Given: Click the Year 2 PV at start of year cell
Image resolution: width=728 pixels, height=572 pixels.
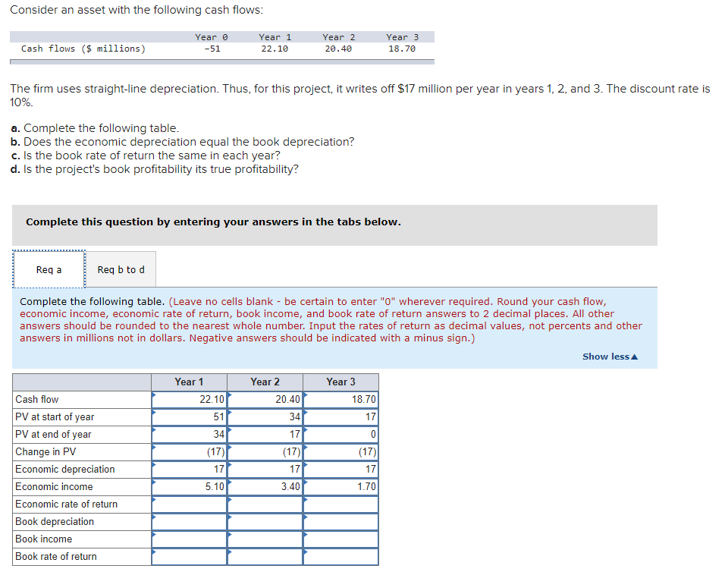Looking at the screenshot, I should 265,416.
